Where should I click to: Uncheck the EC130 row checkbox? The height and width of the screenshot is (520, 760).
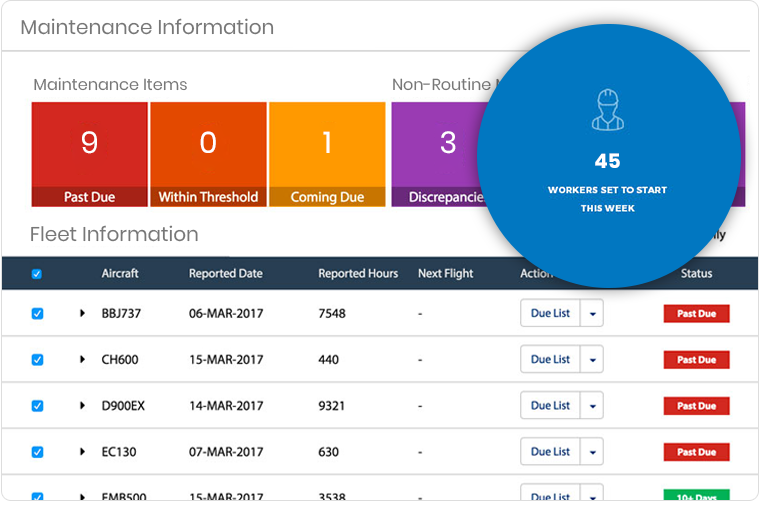[x=37, y=452]
